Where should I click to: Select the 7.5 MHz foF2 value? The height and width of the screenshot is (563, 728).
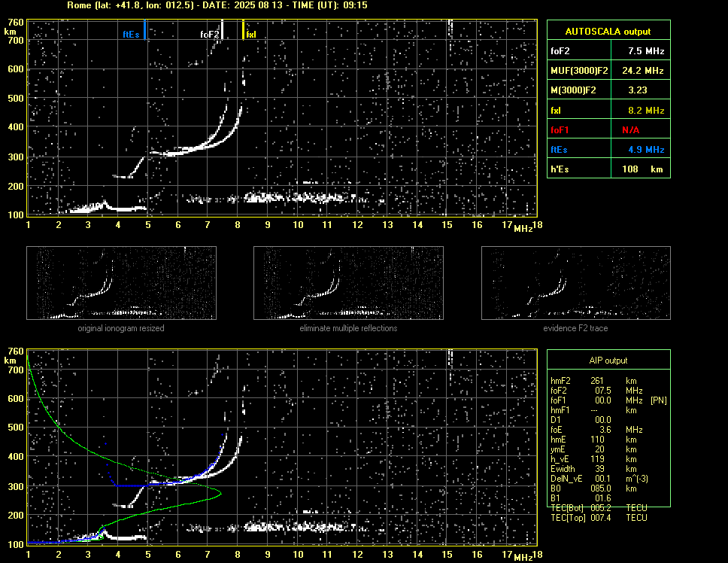coord(646,51)
